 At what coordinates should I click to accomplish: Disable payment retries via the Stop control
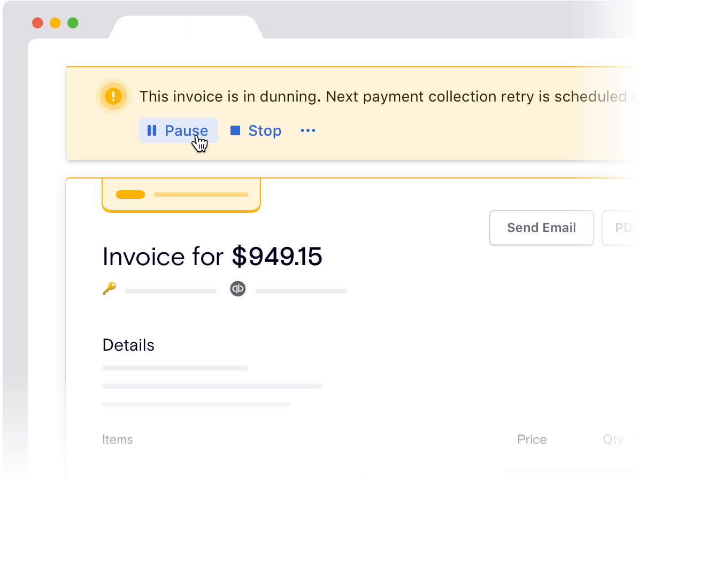coord(256,130)
